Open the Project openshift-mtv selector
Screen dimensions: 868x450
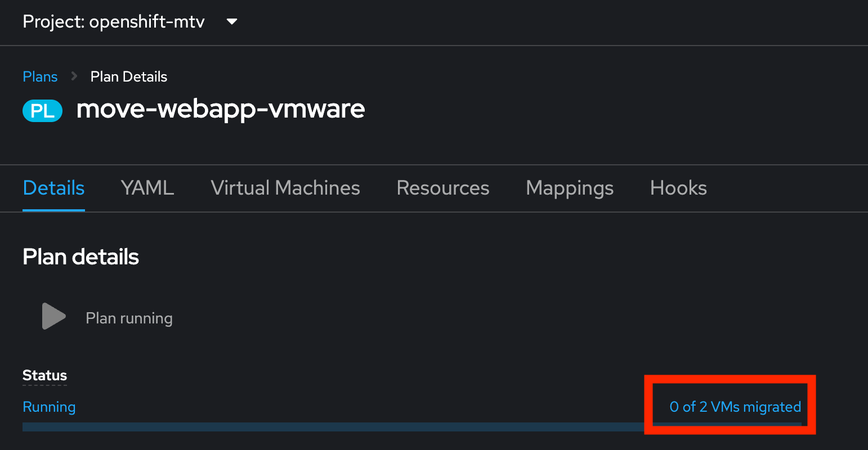(114, 22)
